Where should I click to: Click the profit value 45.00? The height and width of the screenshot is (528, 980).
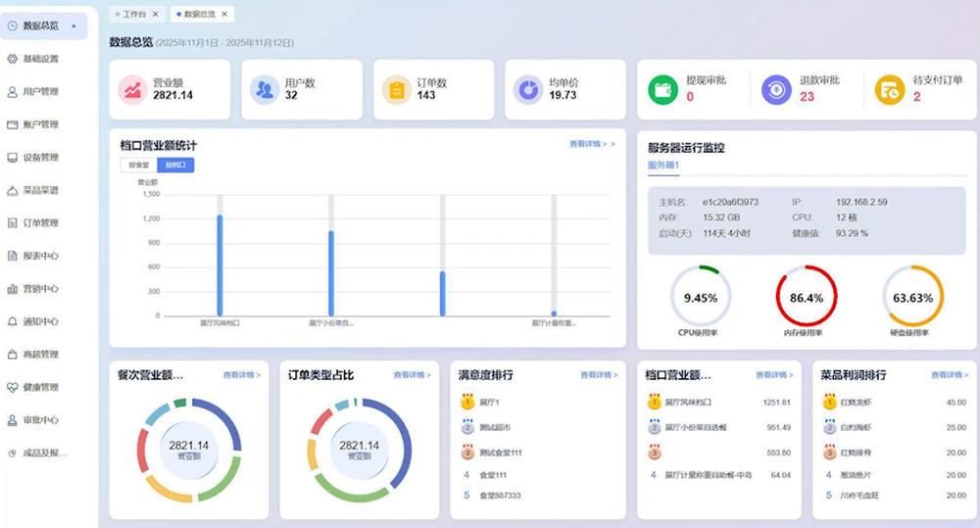[956, 403]
